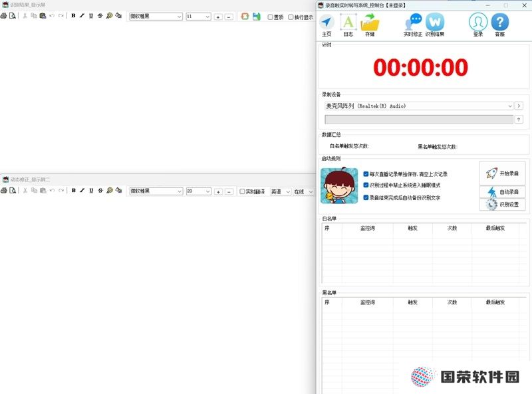Open the 主页 home tab
Viewport: 532px width, 394px height.
327,25
